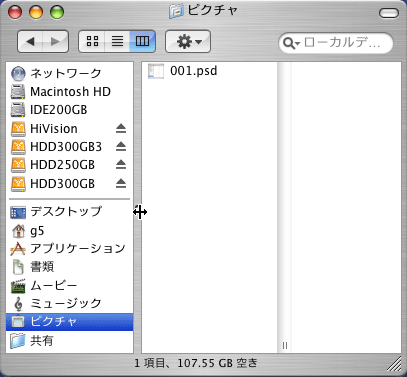Go forward with the right arrow button

click(56, 42)
